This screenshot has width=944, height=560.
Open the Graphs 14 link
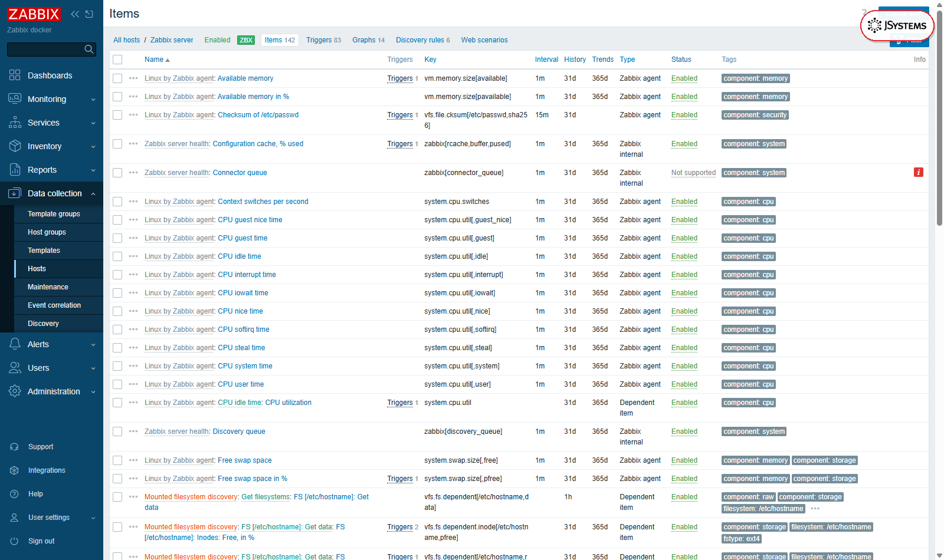pyautogui.click(x=368, y=40)
